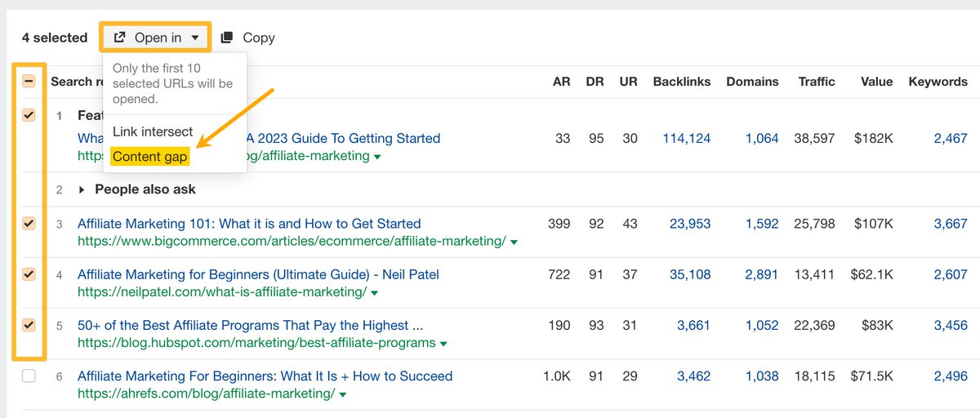This screenshot has width=980, height=418.
Task: Open the 1,064 domains value
Action: coord(762,139)
